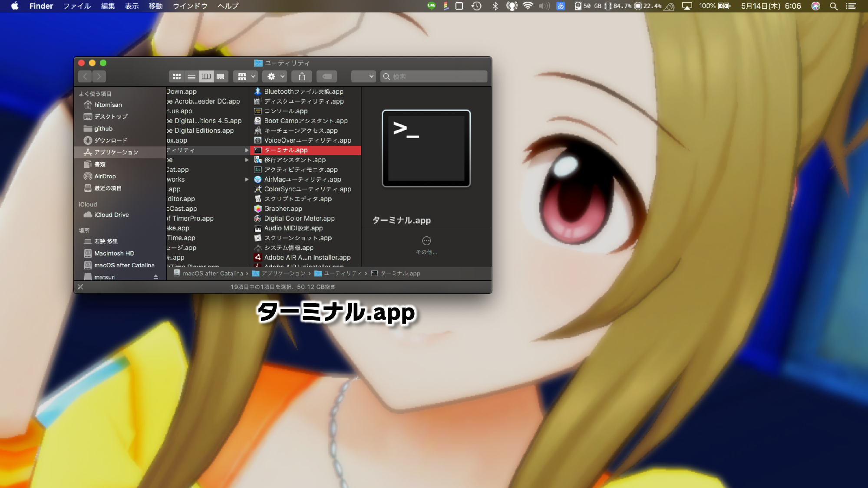Viewport: 868px width, 488px height.
Task: Expand the ユーティリティ folder row arrow
Action: tap(247, 150)
